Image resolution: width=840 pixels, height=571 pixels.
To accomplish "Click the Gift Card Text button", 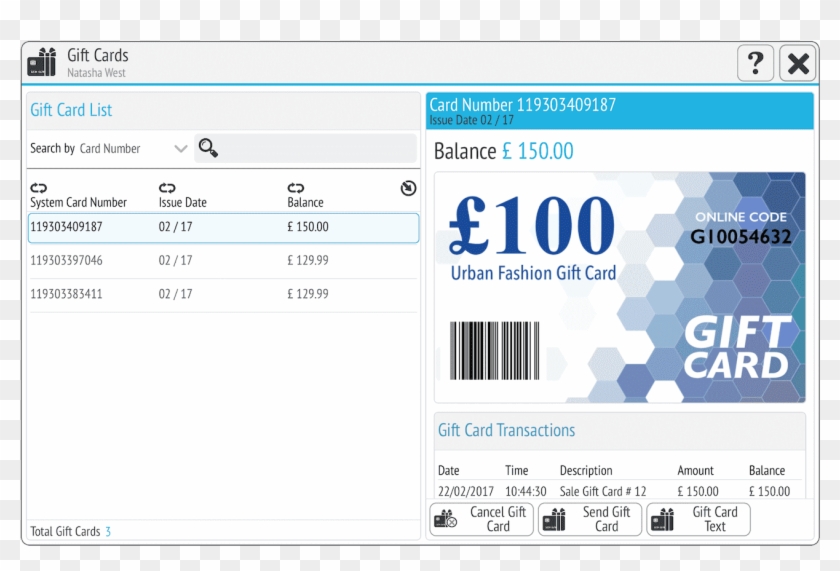I will (x=699, y=519).
